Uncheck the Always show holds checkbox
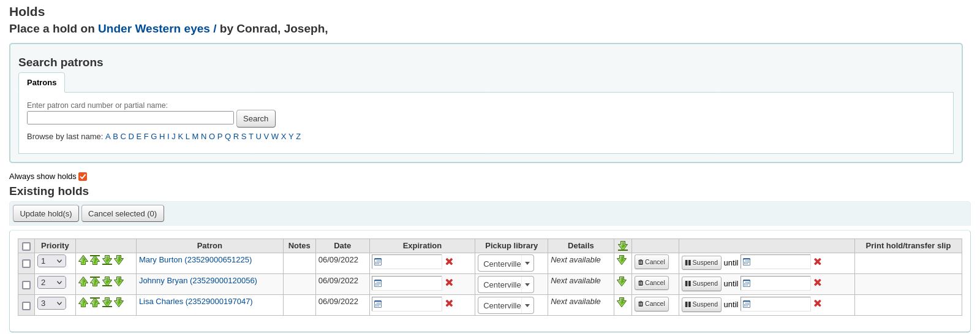The width and height of the screenshot is (980, 336). pos(83,177)
